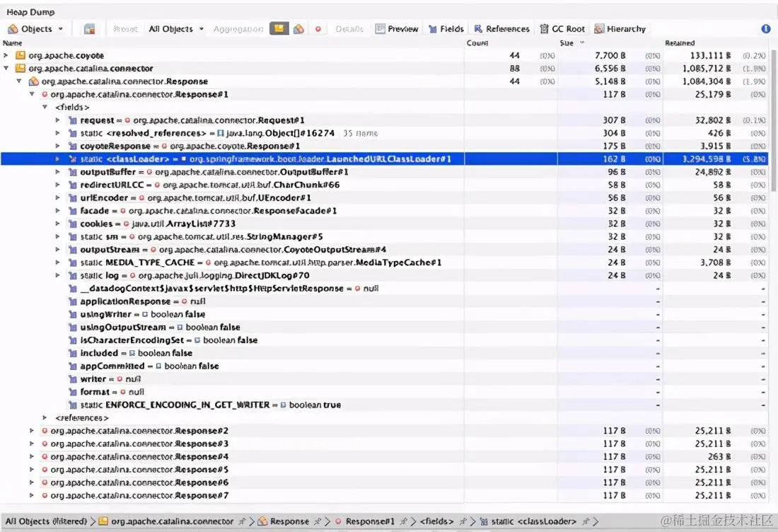The height and width of the screenshot is (532, 778).
Task: Click the cookies field icon
Action: [72, 224]
